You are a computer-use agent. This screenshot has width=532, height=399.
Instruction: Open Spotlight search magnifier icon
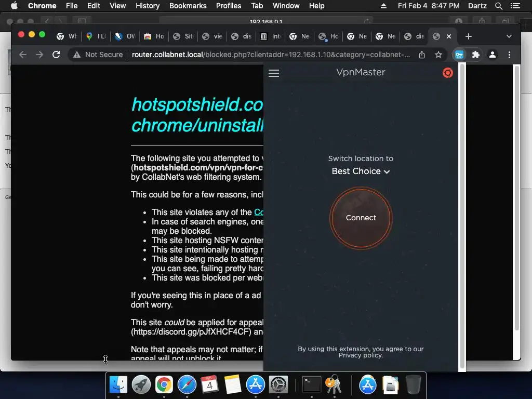click(498, 6)
